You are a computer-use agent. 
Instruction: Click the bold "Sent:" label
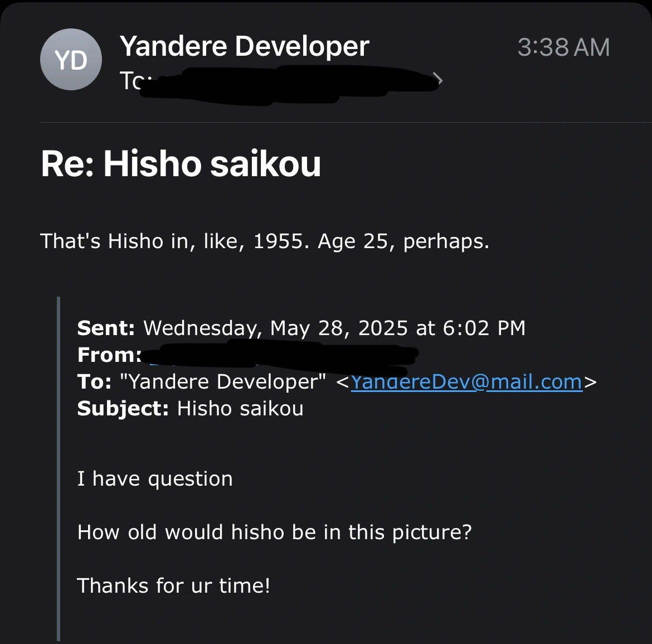(106, 328)
